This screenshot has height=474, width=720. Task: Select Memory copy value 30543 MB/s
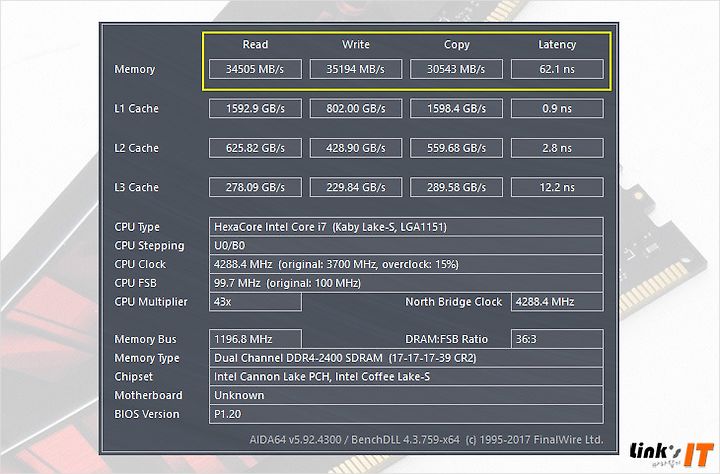[456, 69]
